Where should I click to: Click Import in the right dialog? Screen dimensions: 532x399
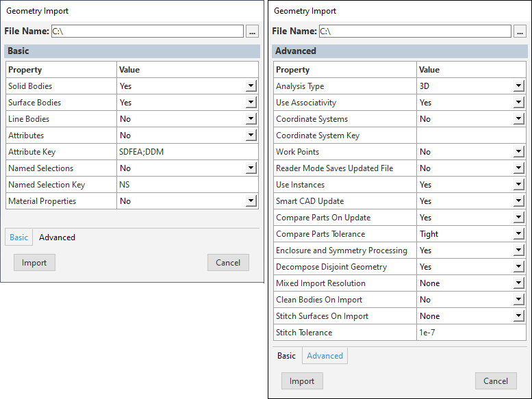[x=302, y=381]
